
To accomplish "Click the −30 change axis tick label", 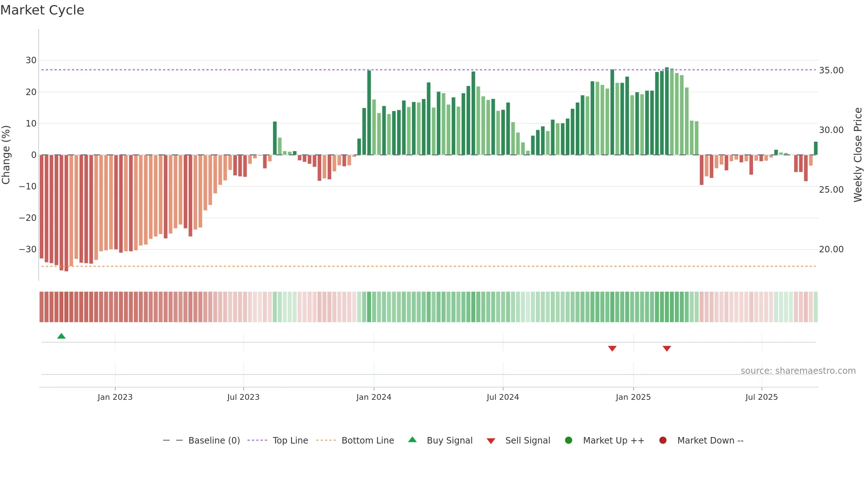I will click(x=27, y=249).
